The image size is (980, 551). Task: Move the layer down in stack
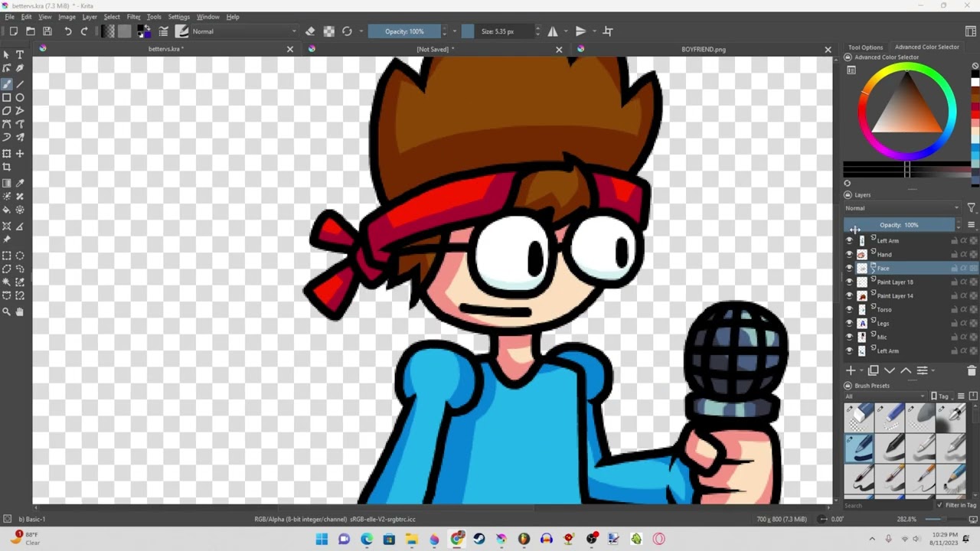pos(890,370)
